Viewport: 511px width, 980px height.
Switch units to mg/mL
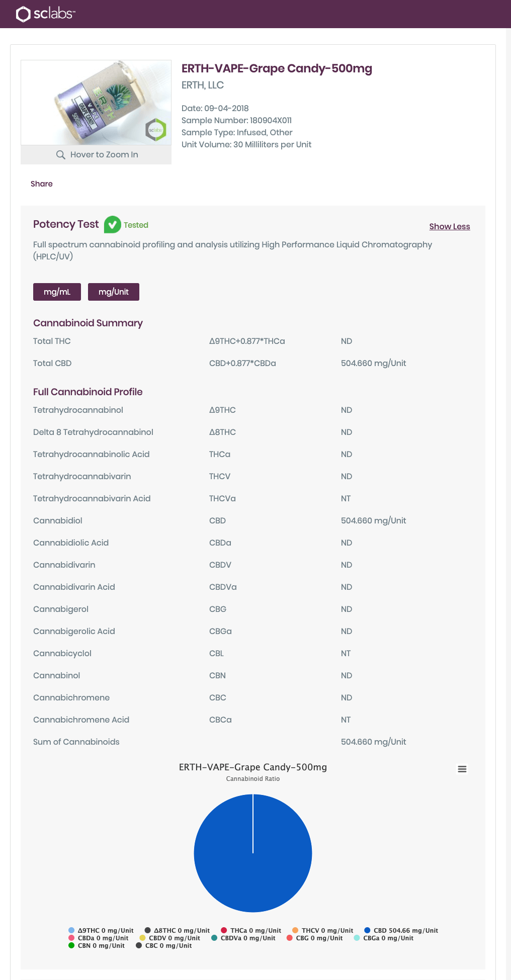tap(57, 292)
